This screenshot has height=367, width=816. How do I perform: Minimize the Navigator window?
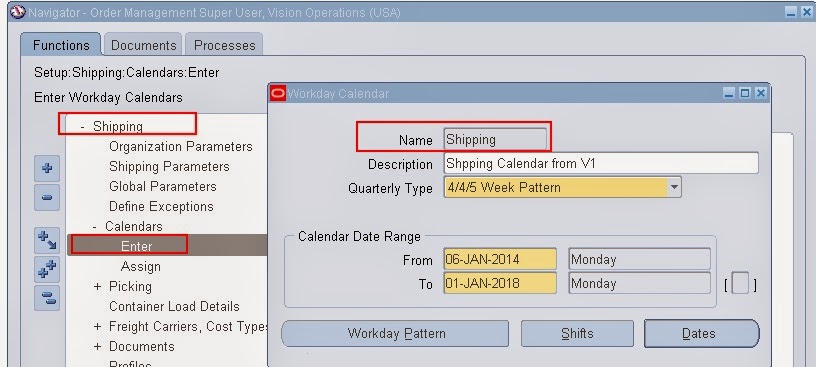(x=791, y=12)
